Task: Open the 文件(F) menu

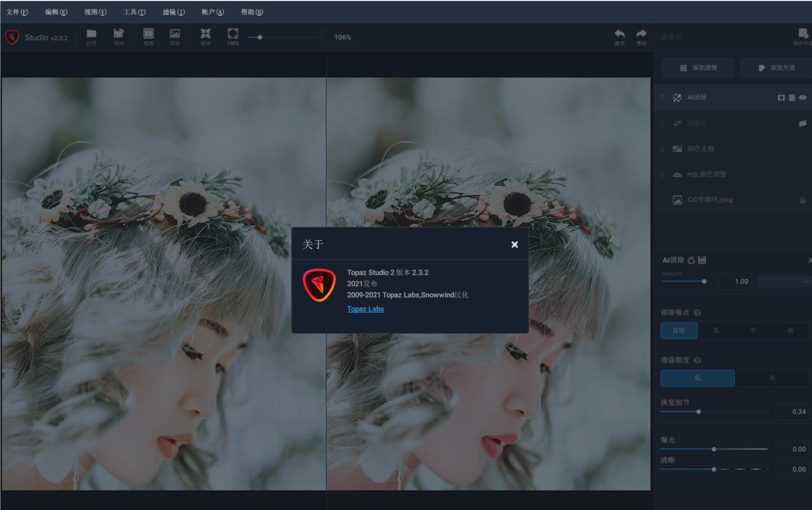Action: coord(17,12)
